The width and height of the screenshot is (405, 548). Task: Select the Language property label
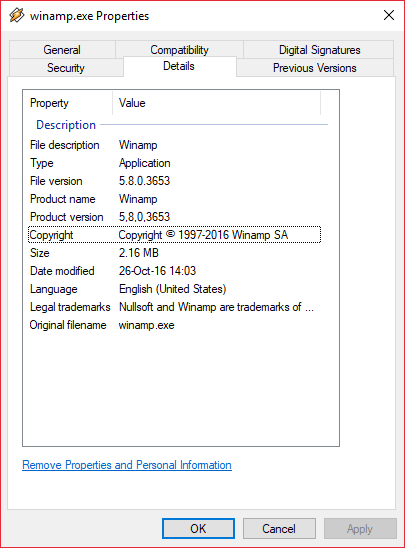coord(53,289)
